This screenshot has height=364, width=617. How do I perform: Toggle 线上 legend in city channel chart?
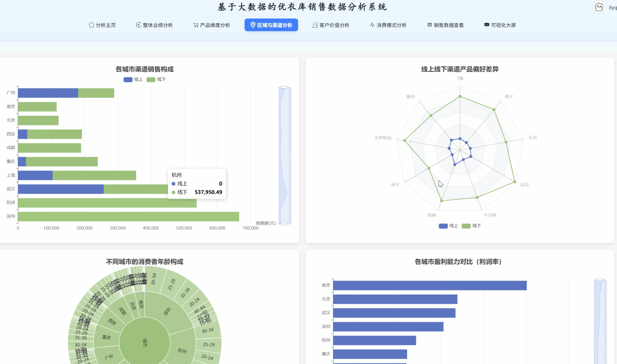(x=133, y=80)
